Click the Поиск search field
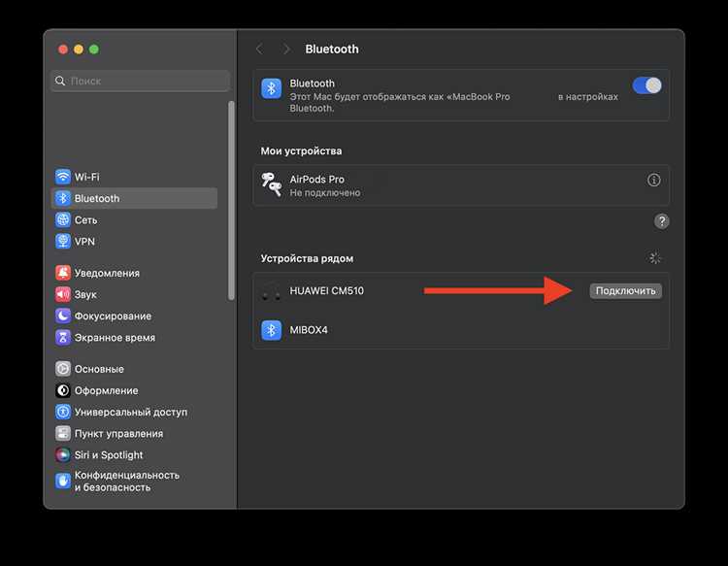 coord(140,81)
